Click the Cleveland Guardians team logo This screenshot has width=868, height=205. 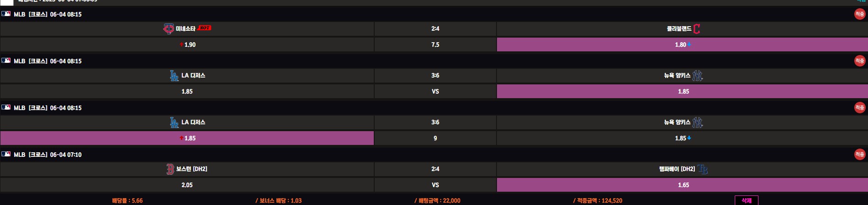697,29
